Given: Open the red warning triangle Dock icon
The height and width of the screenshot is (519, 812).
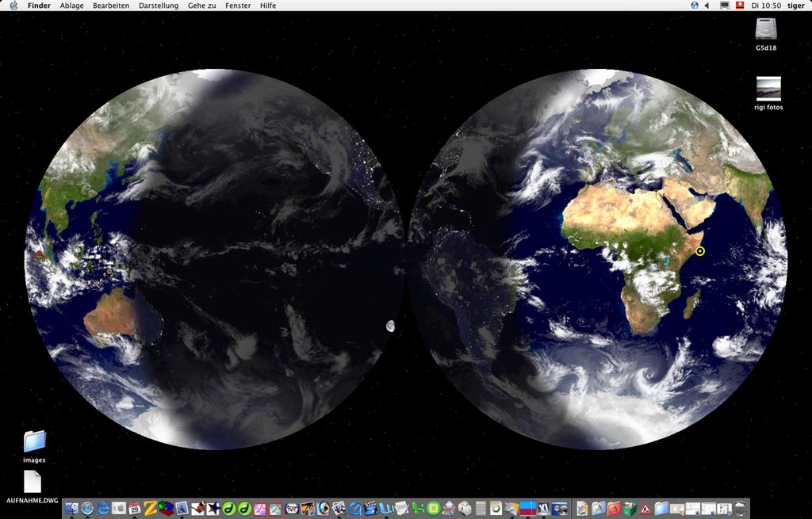Looking at the screenshot, I should click(645, 508).
